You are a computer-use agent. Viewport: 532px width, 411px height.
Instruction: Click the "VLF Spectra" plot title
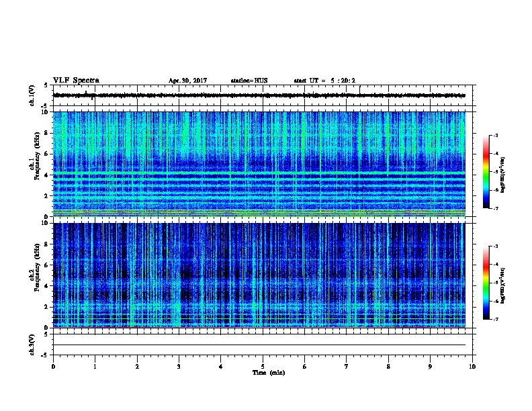[76, 81]
